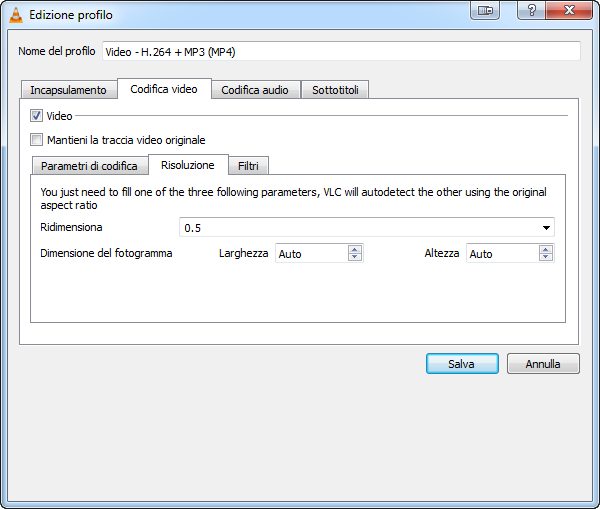Click the Nome del profilo text field
600x509 pixels.
[341, 51]
